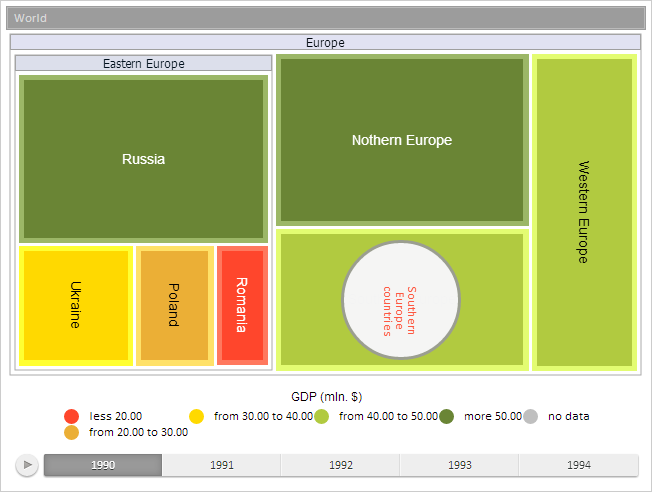Select the Russia treemap tile
Screen dimensions: 652x492
143,159
